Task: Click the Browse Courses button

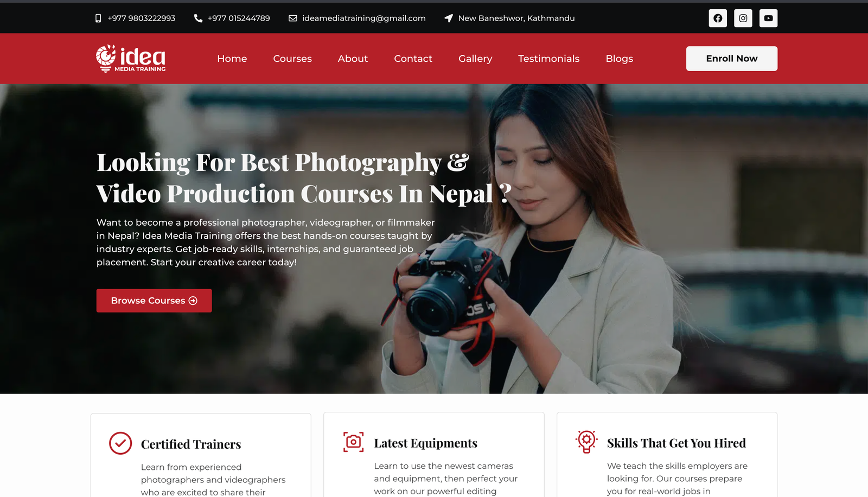Action: [154, 301]
